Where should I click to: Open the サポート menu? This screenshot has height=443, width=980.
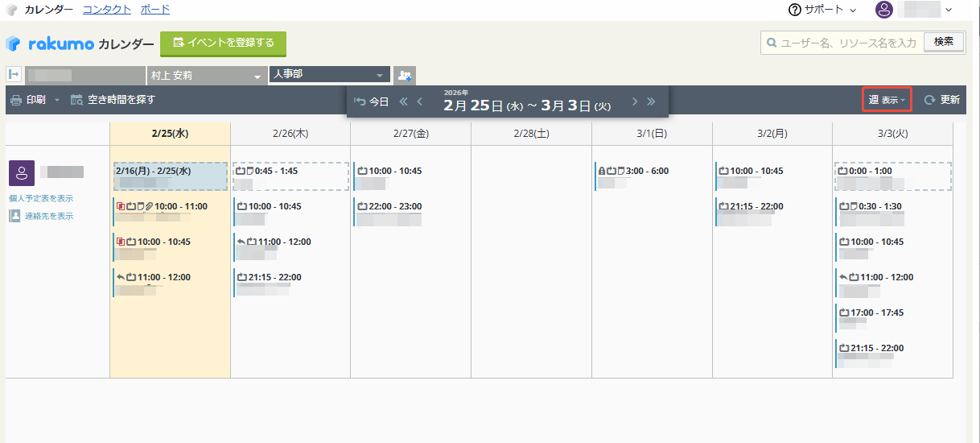(822, 10)
